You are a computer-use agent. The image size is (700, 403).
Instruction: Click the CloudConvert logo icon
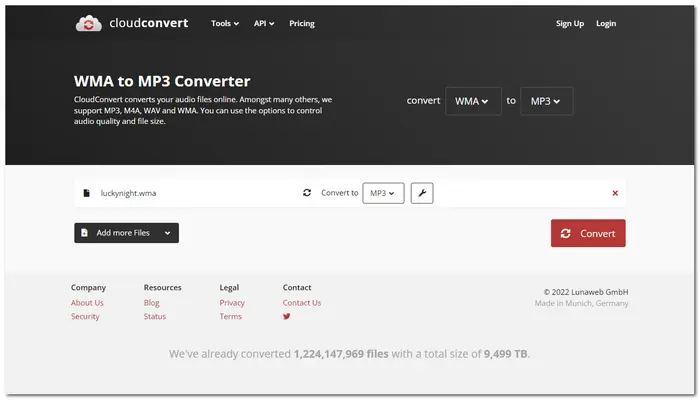pyautogui.click(x=88, y=23)
